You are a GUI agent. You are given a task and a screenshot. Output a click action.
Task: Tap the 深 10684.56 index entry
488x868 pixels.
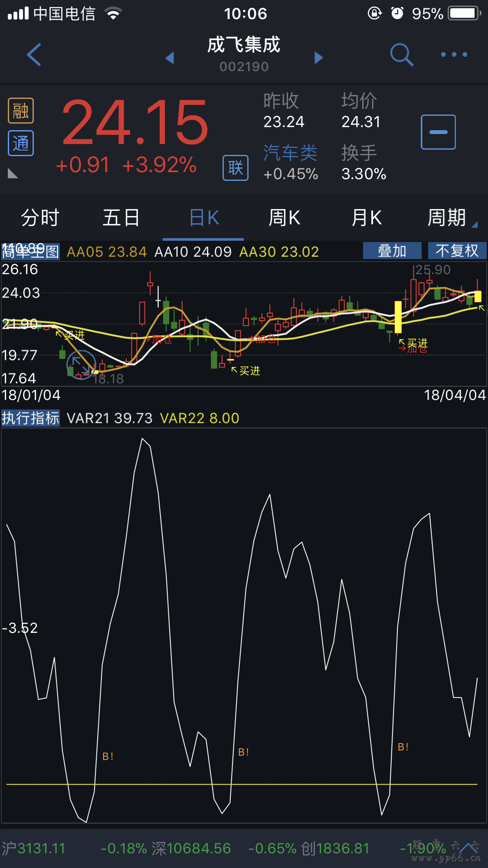click(x=191, y=848)
